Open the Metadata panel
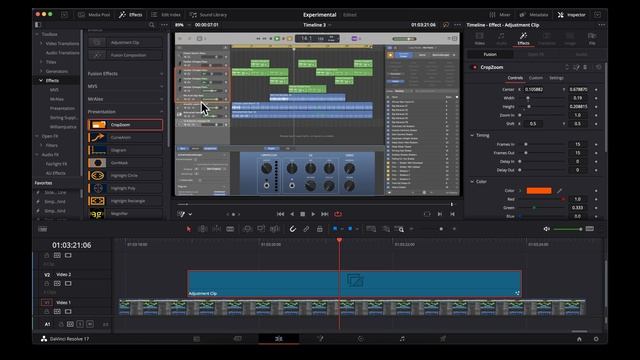The image size is (640, 360). click(x=534, y=15)
